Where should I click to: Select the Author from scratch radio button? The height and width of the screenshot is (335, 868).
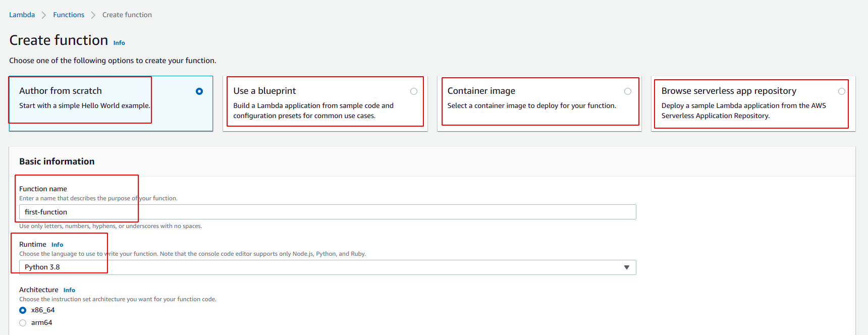[199, 91]
